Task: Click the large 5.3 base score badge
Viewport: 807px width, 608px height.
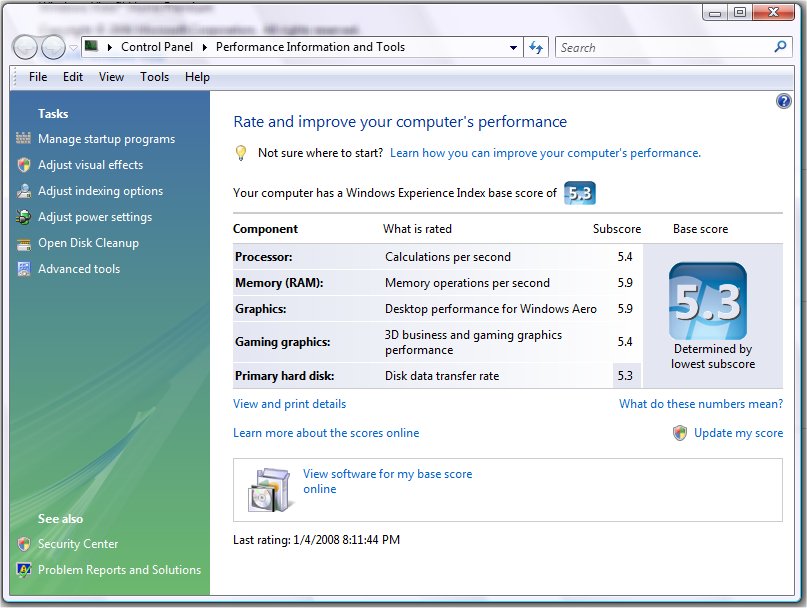Action: pyautogui.click(x=708, y=302)
